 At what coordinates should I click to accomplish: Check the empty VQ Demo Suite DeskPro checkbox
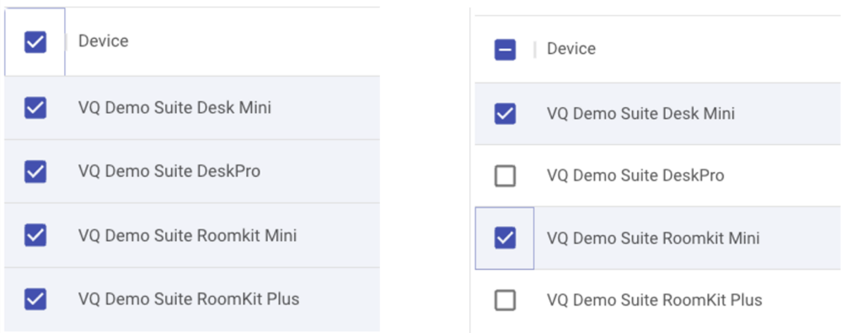click(x=505, y=175)
